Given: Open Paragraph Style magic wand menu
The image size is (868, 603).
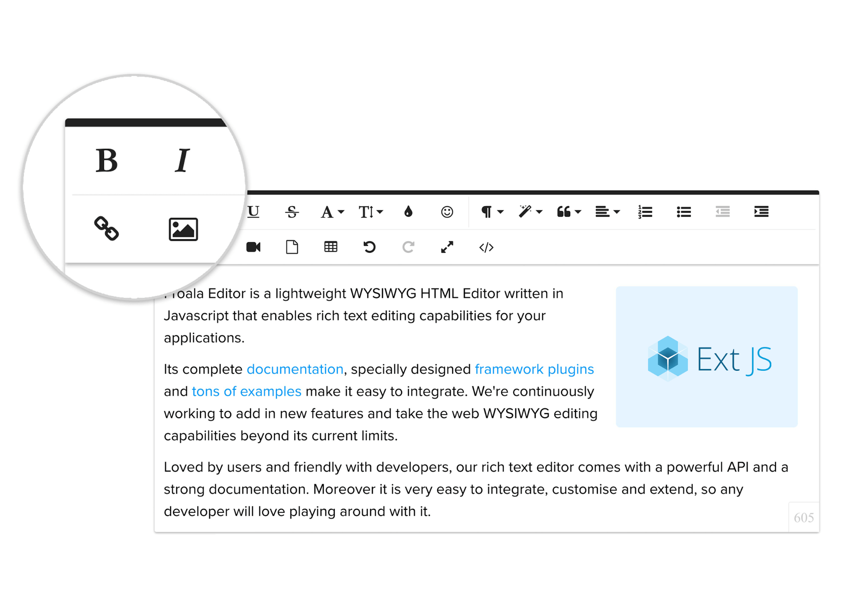Looking at the screenshot, I should point(530,212).
